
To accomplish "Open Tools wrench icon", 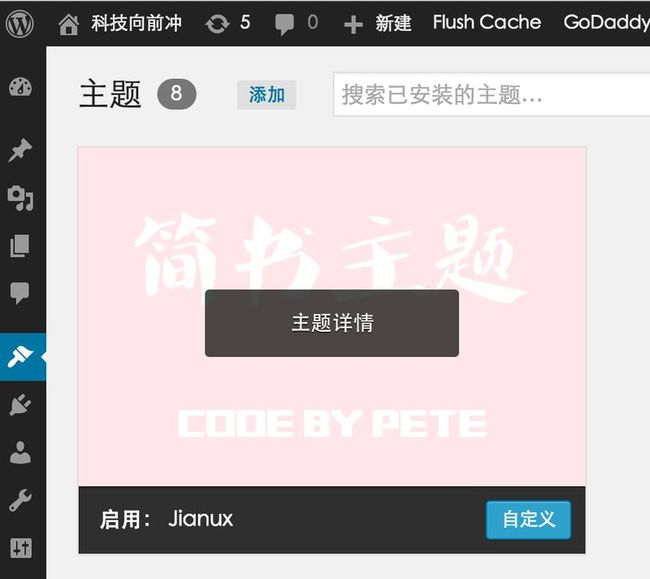I will (x=20, y=500).
